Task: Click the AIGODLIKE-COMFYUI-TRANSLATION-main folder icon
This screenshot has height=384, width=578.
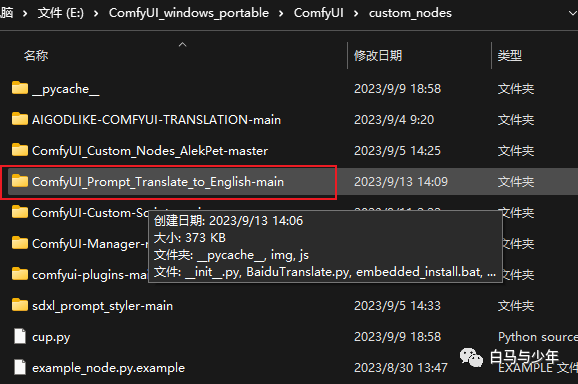Action: [20, 119]
